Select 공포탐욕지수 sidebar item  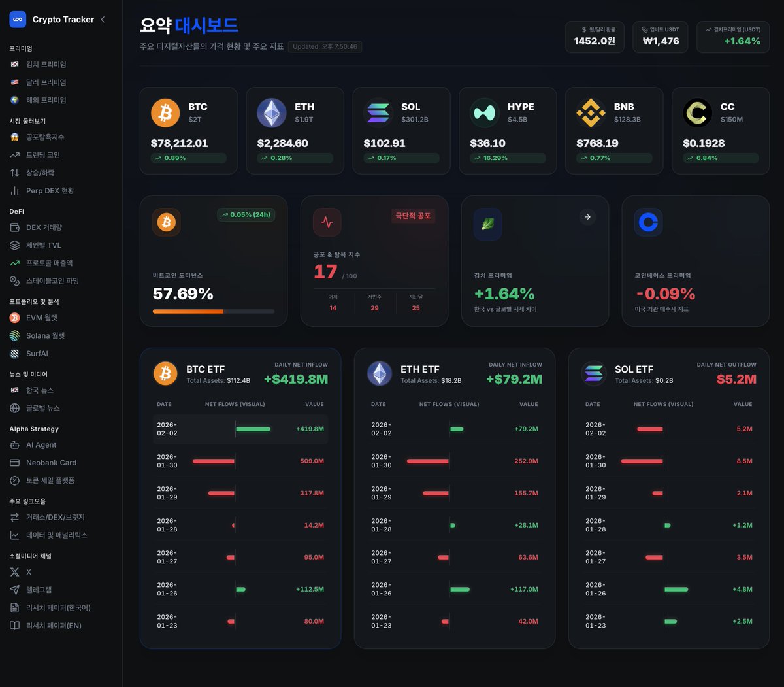point(37,137)
